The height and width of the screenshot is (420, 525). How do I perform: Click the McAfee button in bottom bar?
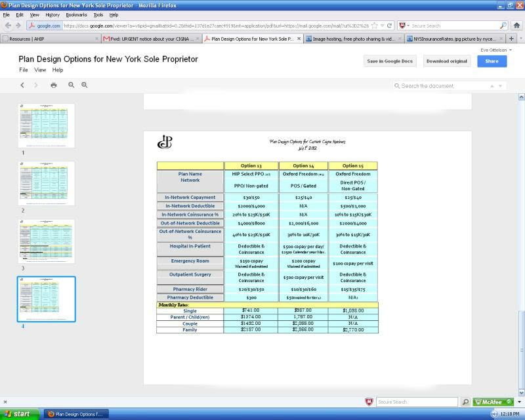point(493,402)
